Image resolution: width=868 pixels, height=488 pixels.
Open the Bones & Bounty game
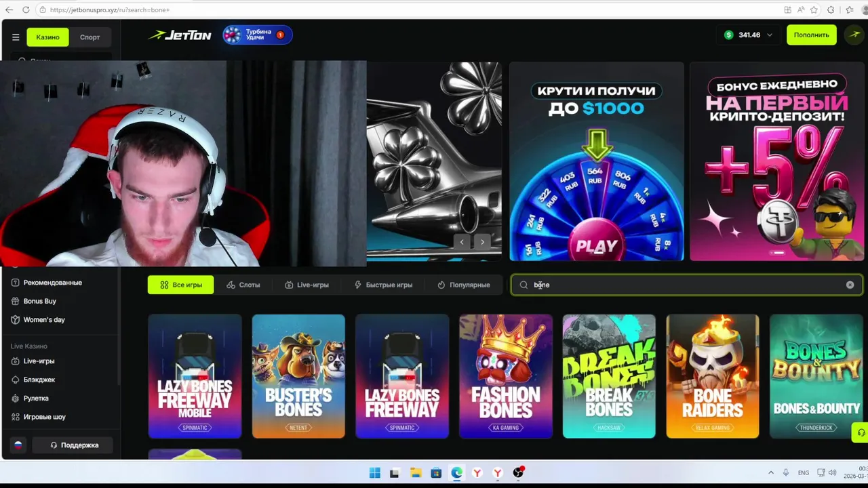click(x=816, y=376)
